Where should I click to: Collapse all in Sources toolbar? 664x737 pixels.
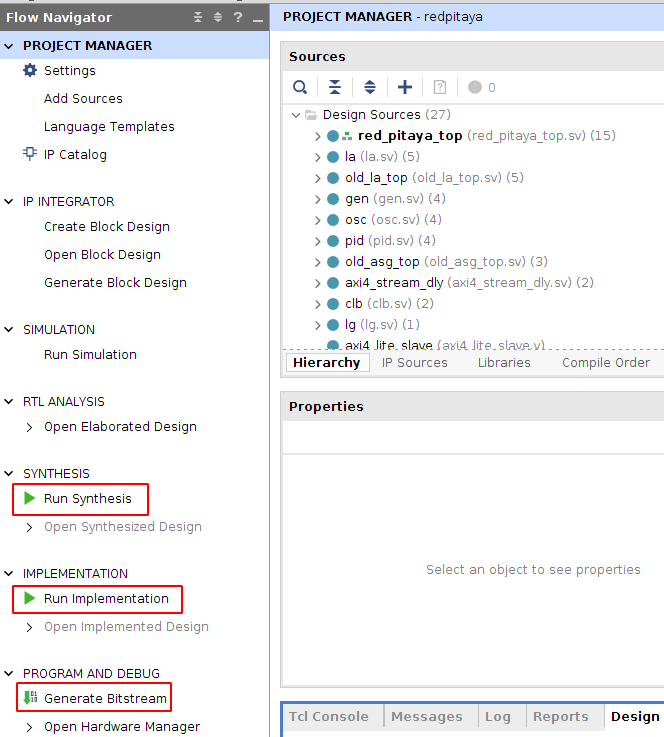pos(335,87)
